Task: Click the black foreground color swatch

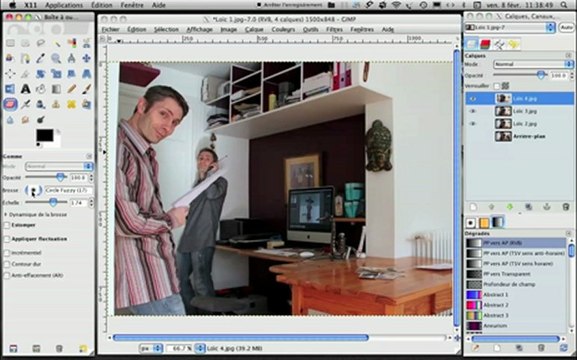Action: pos(44,135)
